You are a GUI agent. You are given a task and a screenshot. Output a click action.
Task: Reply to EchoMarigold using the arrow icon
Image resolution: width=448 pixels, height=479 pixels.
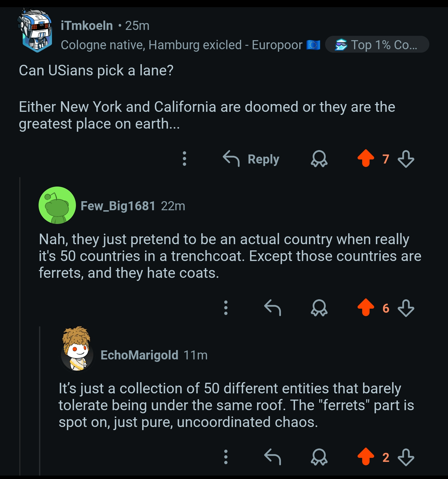tap(273, 457)
